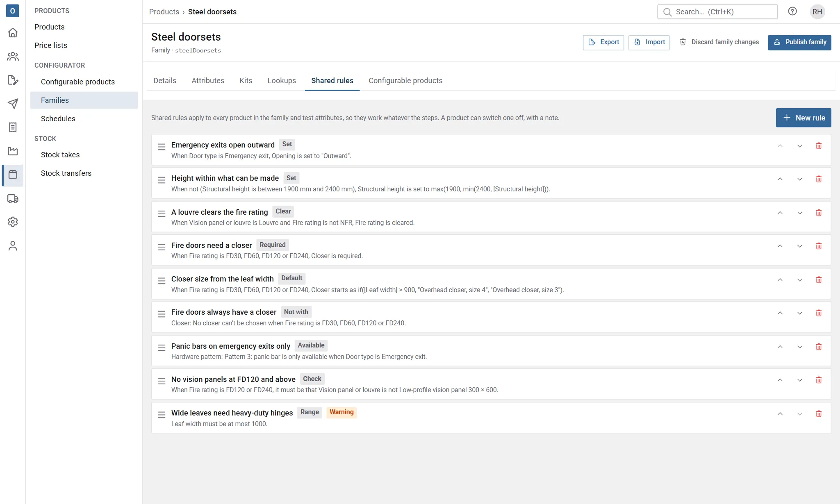840x504 pixels.
Task: Open the settings gear icon in sidebar
Action: 13,222
